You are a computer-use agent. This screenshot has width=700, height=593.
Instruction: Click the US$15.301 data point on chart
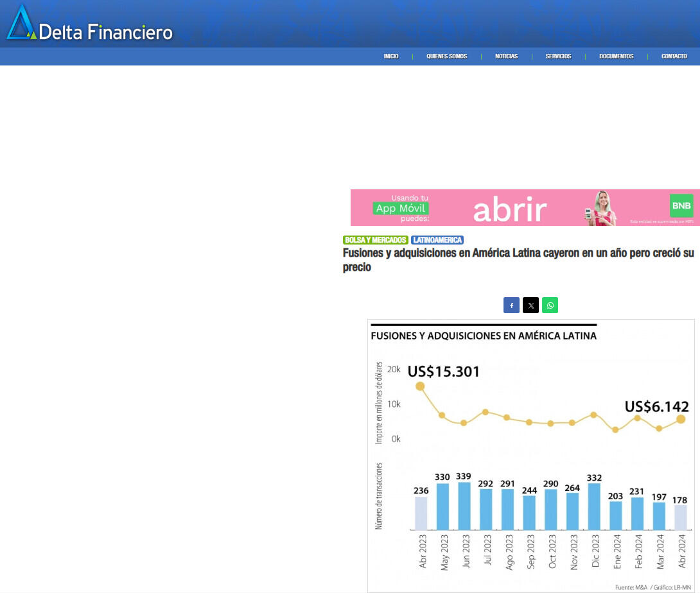tap(420, 386)
